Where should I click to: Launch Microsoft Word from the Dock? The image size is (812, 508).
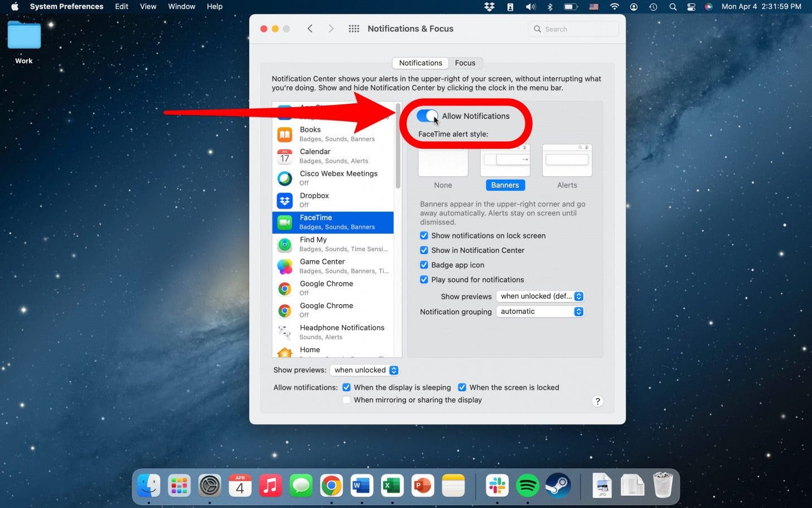(361, 486)
